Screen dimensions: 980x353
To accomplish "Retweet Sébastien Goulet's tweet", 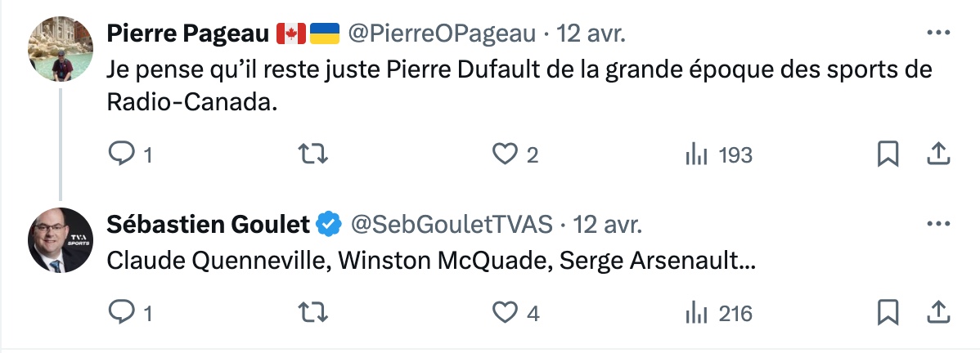I will (x=309, y=312).
